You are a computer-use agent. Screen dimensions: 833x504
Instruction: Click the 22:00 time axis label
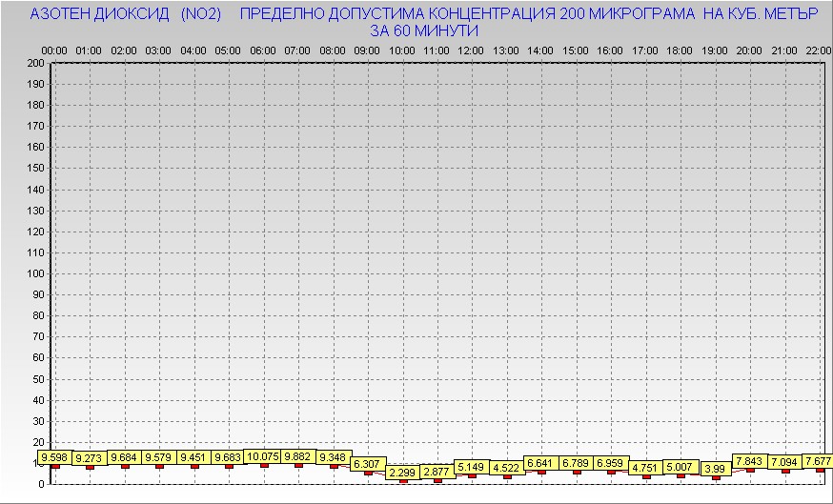819,50
